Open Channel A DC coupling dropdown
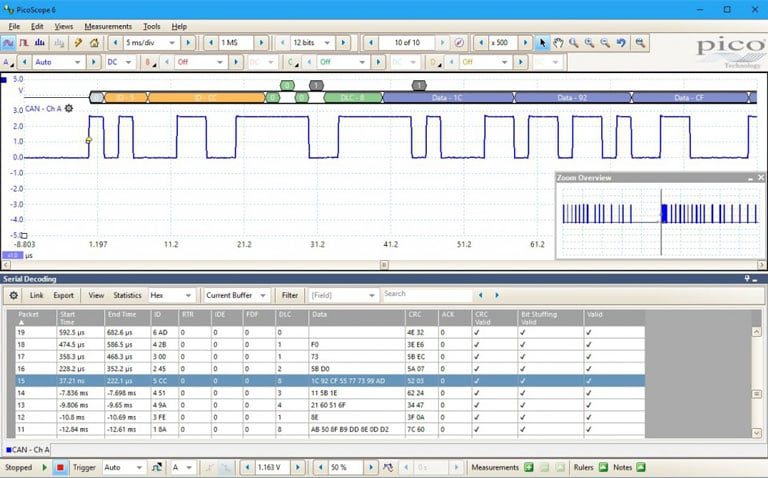 tap(128, 62)
